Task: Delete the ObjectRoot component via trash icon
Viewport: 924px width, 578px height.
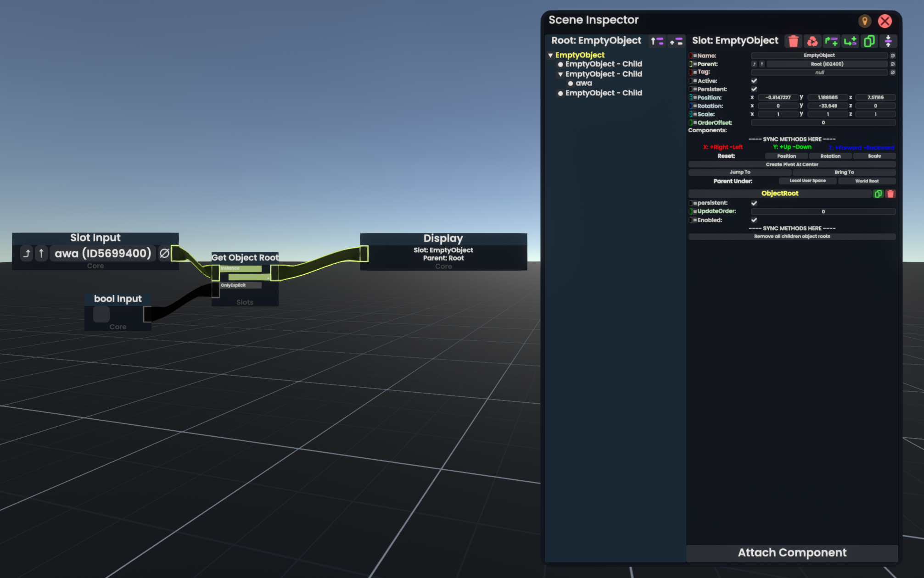Action: pos(890,194)
